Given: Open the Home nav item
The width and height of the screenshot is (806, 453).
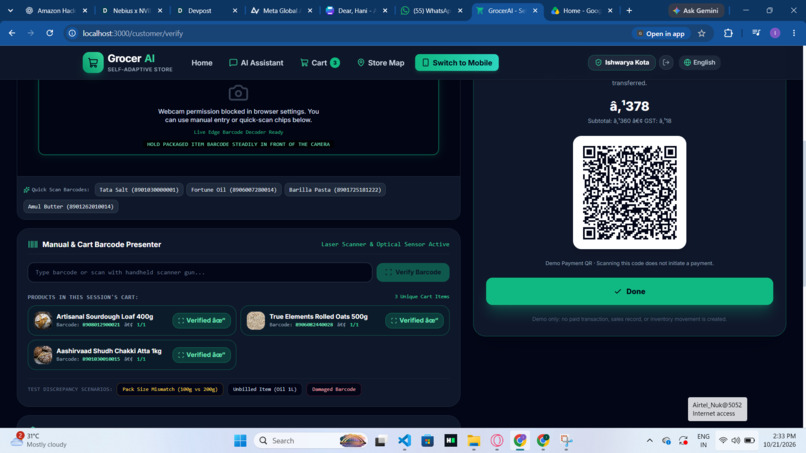Looking at the screenshot, I should pyautogui.click(x=202, y=63).
